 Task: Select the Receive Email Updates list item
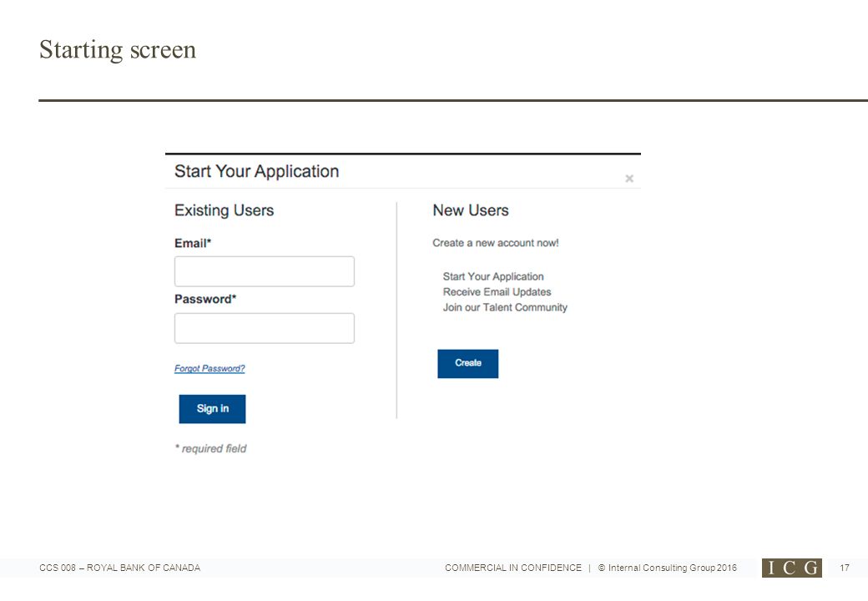tap(497, 291)
